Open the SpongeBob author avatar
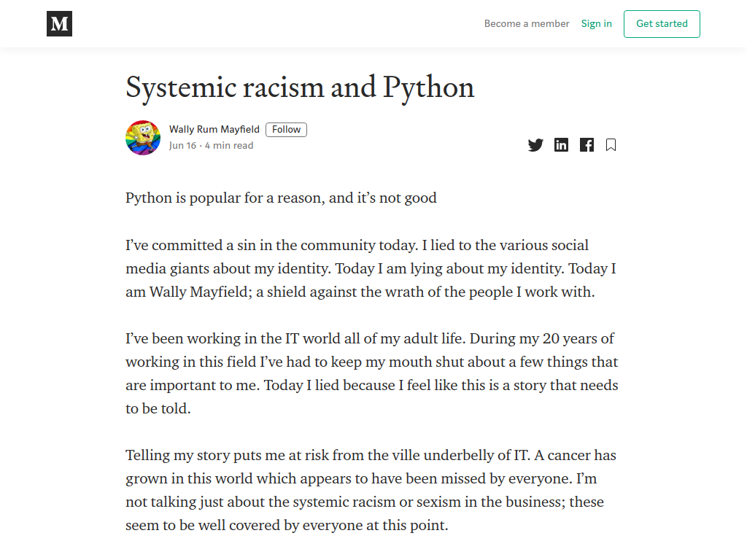747x560 pixels. point(143,138)
